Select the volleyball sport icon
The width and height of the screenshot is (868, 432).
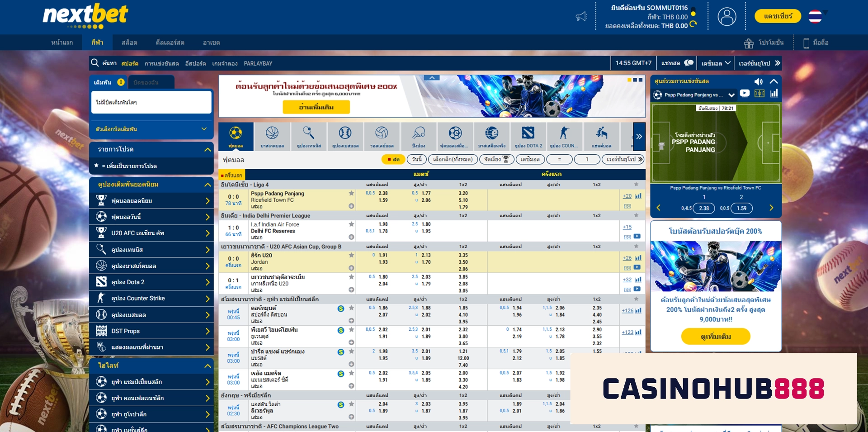[x=382, y=136]
